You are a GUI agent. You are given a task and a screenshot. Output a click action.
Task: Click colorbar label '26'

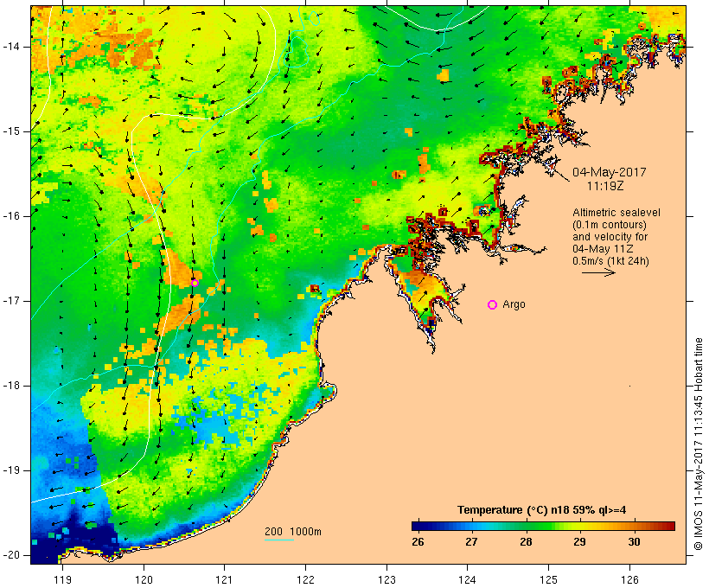[x=418, y=542]
